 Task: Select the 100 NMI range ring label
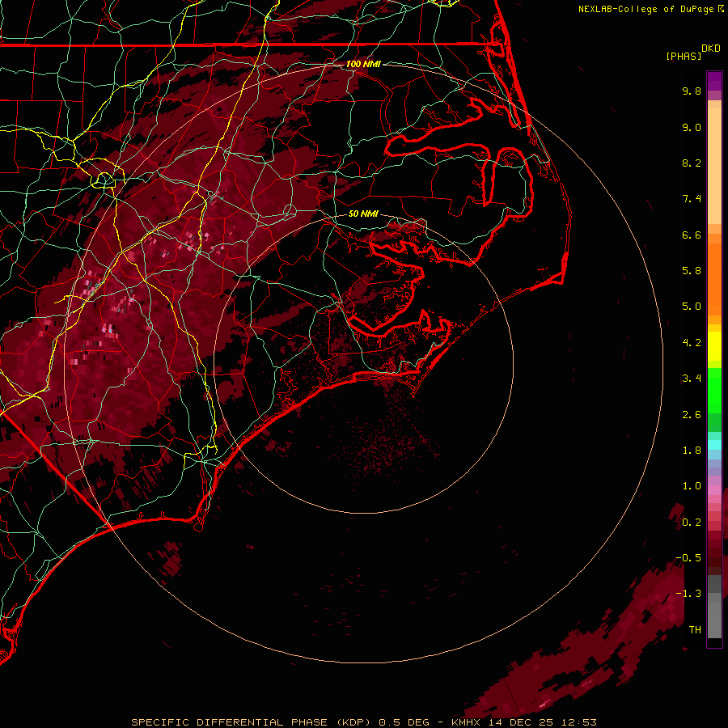click(363, 64)
